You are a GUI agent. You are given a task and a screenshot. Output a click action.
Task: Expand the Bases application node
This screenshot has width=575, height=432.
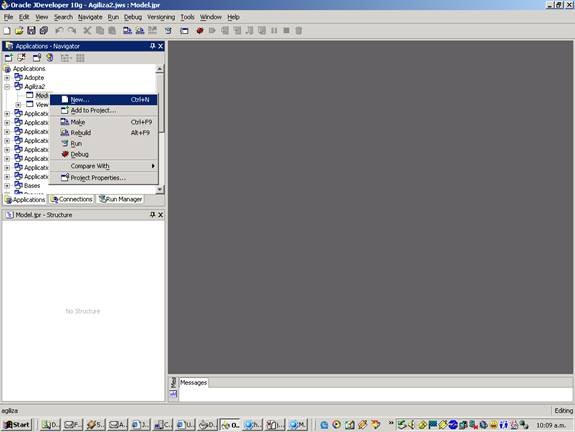coord(7,186)
